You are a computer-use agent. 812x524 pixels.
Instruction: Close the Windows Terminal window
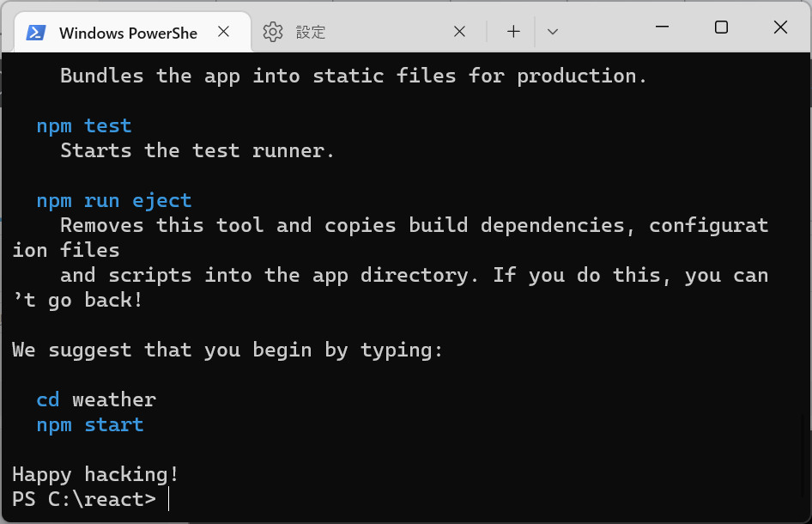pyautogui.click(x=780, y=27)
